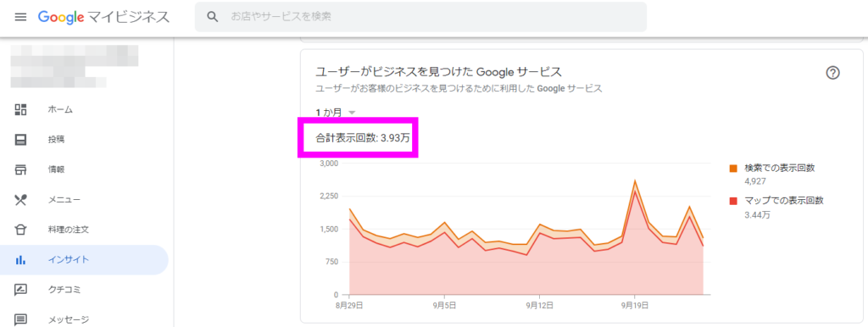Open the hamburger main menu
This screenshot has width=868, height=327.
point(20,17)
